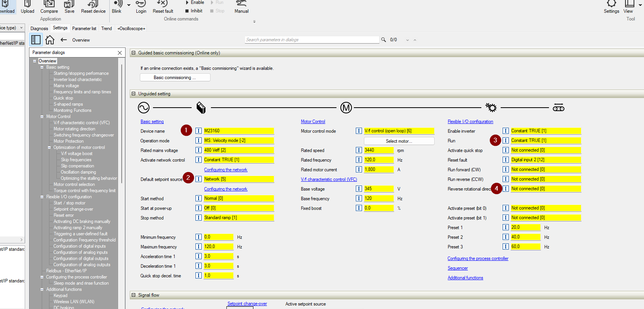Open the device type dropdown

point(21,28)
